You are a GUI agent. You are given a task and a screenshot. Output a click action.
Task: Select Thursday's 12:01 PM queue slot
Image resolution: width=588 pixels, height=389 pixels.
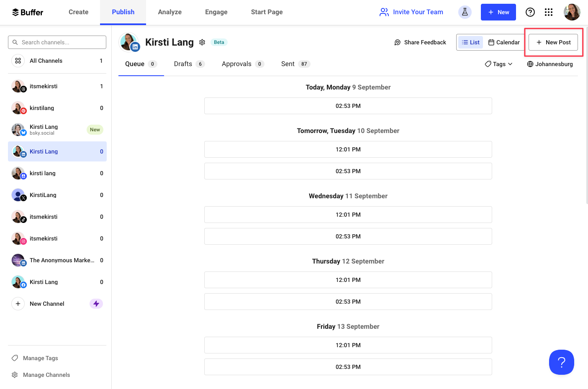click(x=348, y=280)
